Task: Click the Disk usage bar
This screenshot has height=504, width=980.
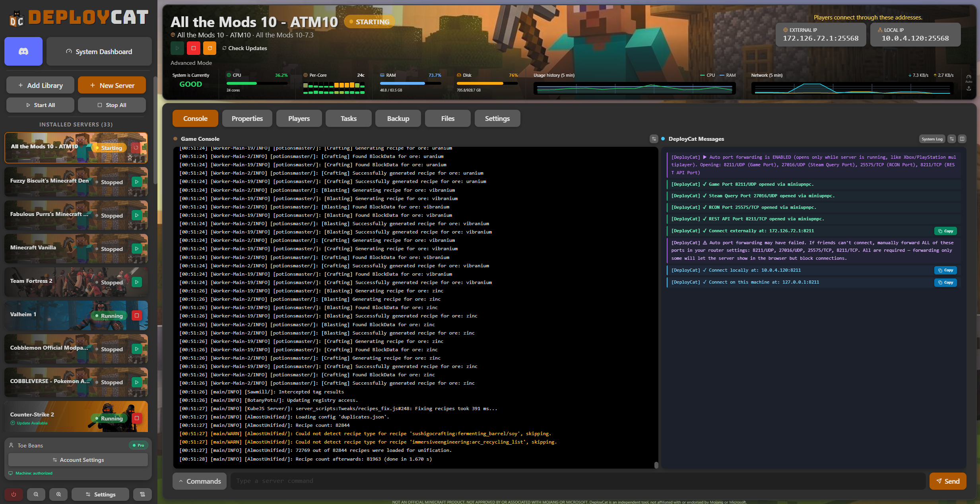Action: pos(487,84)
